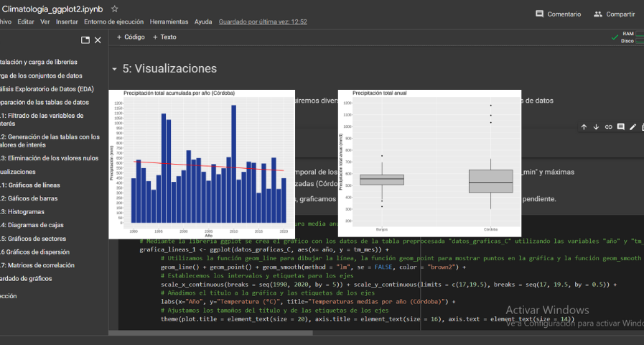This screenshot has height=345, width=644.
Task: Go to Gáficos de barras section
Action: [x=29, y=198]
